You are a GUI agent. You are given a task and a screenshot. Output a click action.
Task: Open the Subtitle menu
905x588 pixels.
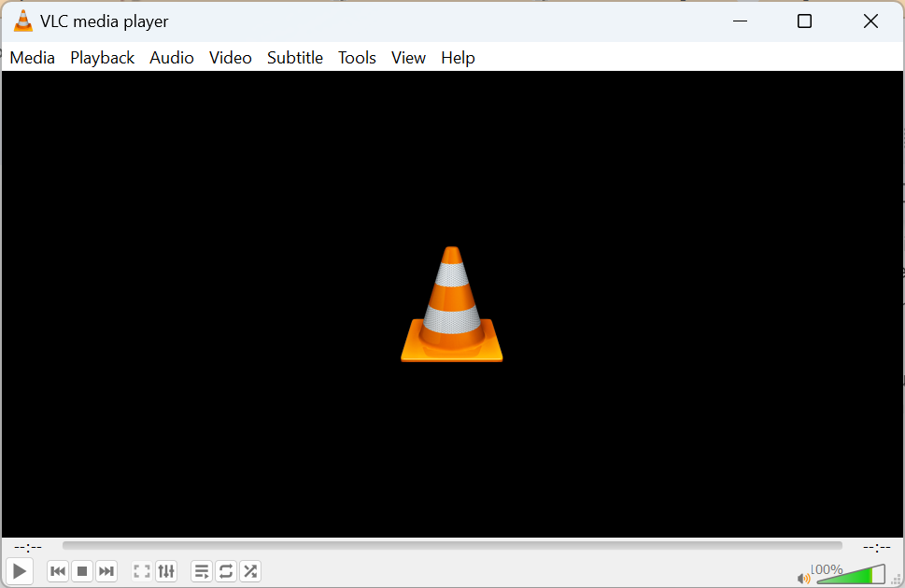295,57
